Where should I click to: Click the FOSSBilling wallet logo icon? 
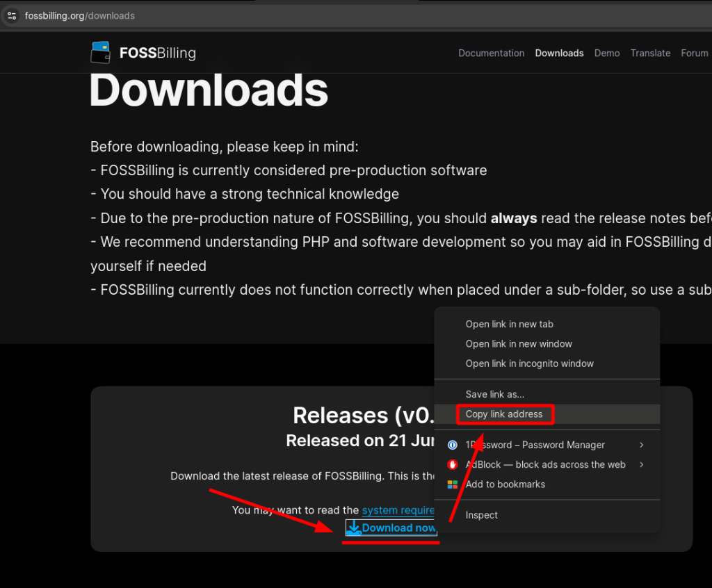click(x=100, y=53)
